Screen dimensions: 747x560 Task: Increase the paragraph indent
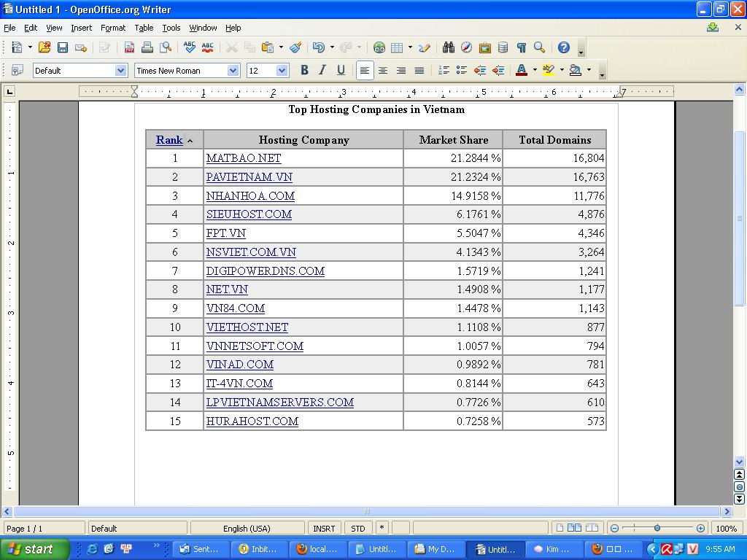pos(498,71)
